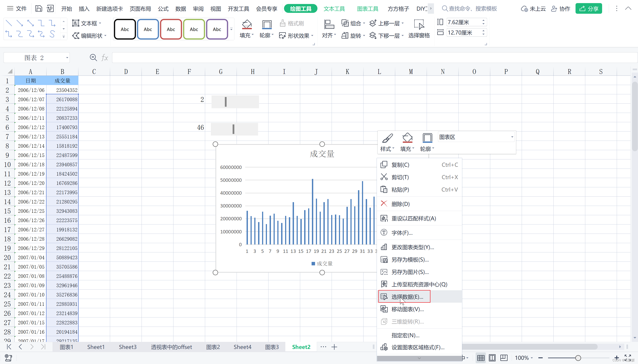Open the Align tool

click(x=329, y=29)
